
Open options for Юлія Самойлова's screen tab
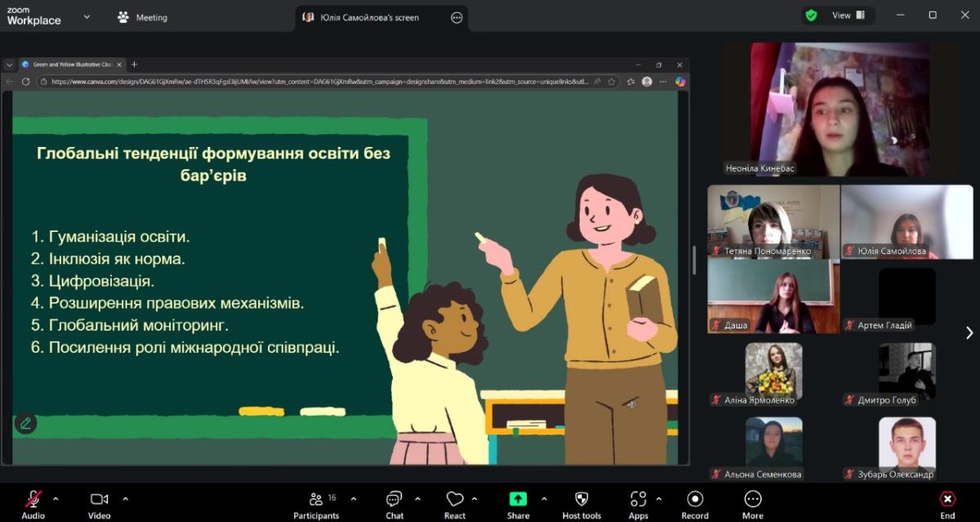tap(456, 17)
